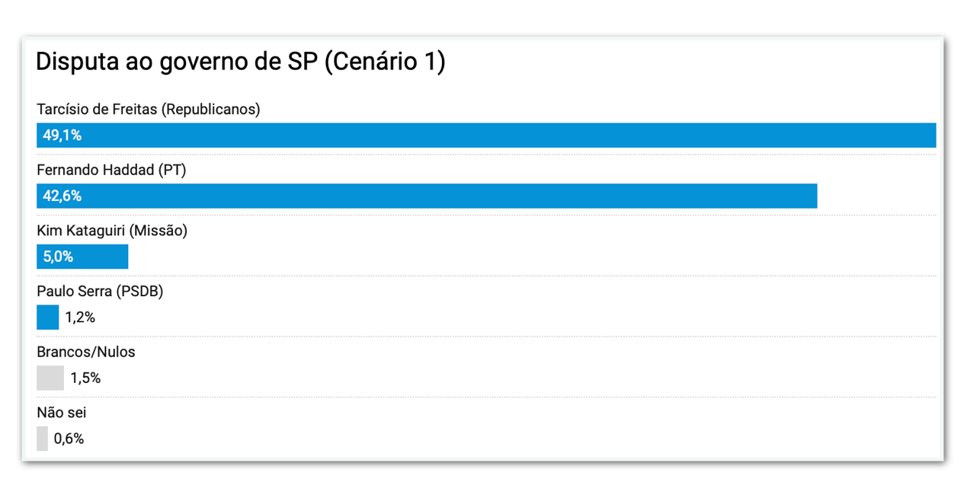Click the gray Brancos/Nulos bar
The height and width of the screenshot is (501, 980).
click(x=50, y=378)
